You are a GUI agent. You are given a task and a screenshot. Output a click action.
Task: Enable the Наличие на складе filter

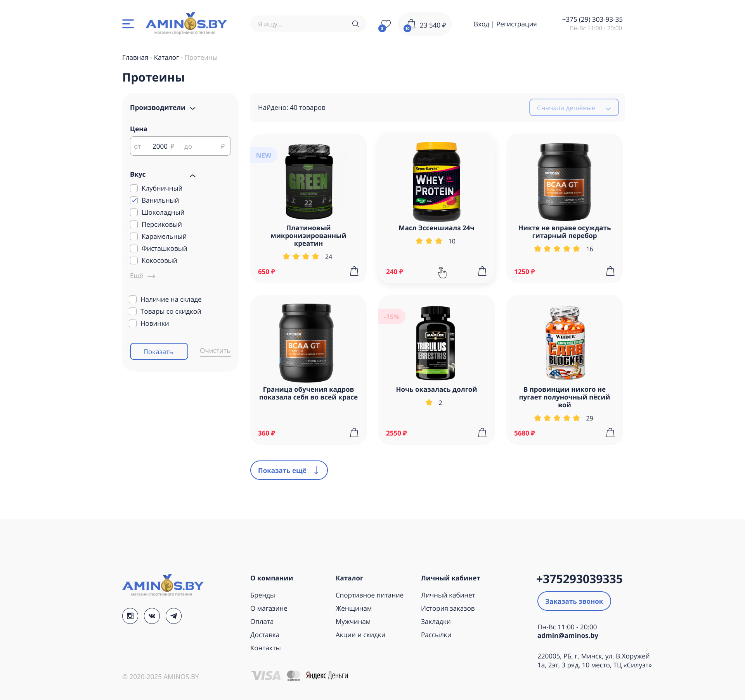[x=133, y=299]
